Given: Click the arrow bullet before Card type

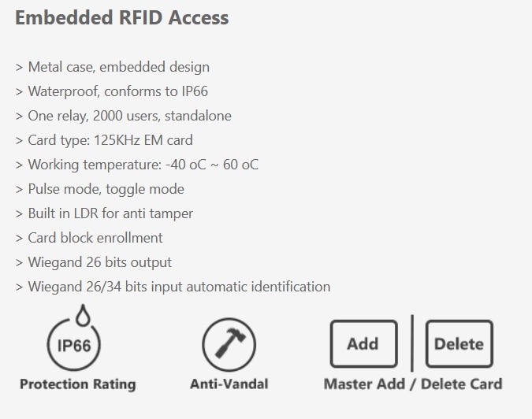Looking at the screenshot, I should [x=19, y=141].
